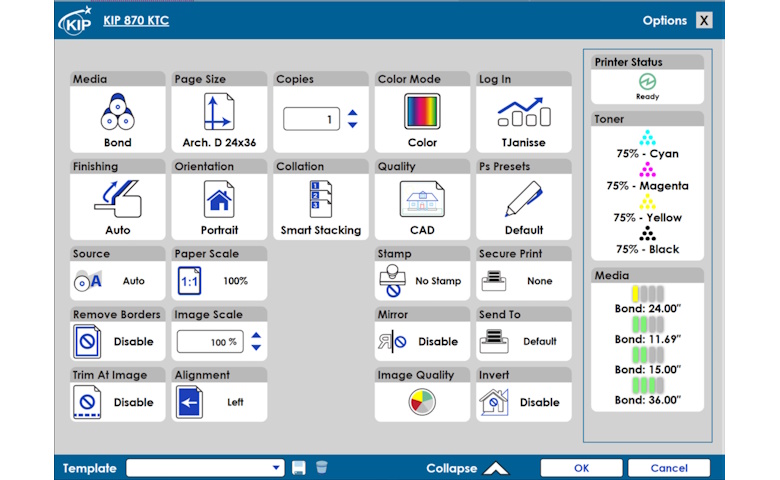Click the Alignment Left value
Image resolution: width=780 pixels, height=480 pixels.
(x=235, y=402)
